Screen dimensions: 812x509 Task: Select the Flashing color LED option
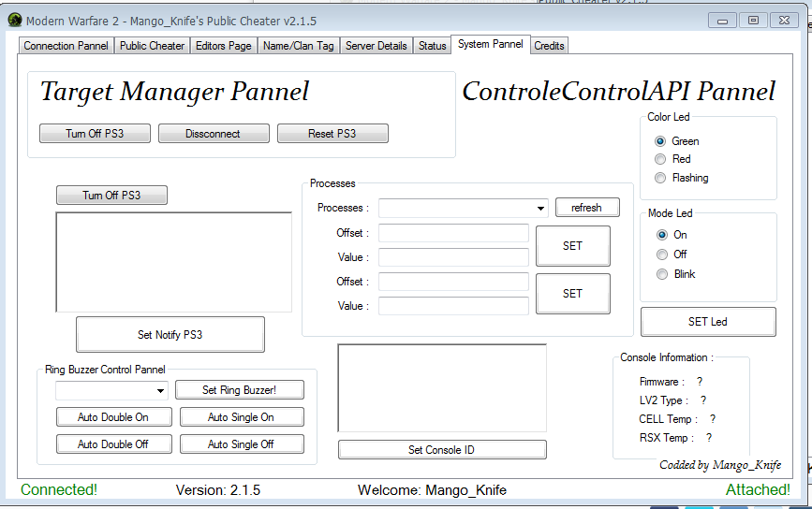click(682, 178)
